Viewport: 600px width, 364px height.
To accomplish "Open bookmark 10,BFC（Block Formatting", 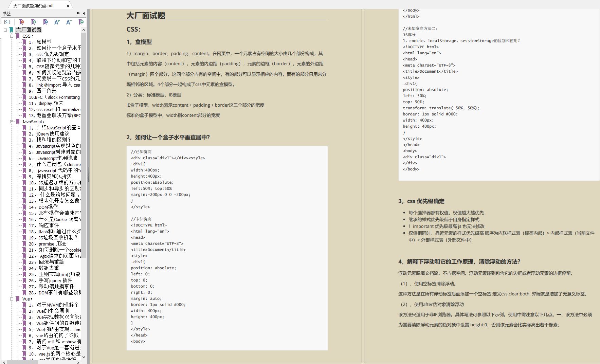I will tap(54, 97).
